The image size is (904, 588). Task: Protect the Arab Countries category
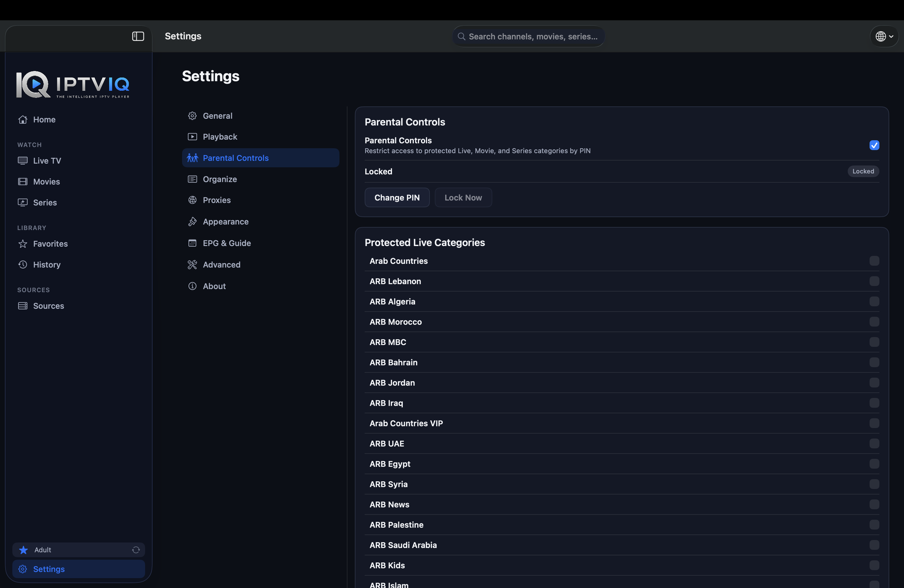(x=874, y=261)
